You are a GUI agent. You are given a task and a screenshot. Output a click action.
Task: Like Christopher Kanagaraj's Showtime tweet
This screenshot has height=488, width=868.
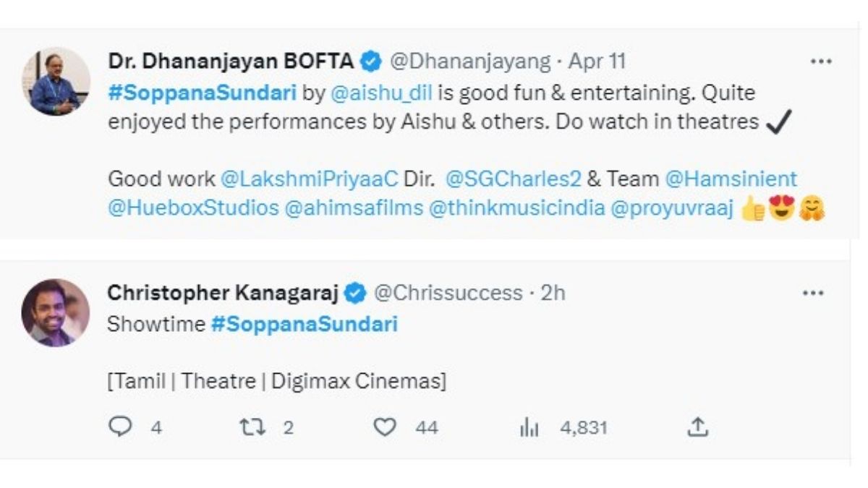(385, 427)
